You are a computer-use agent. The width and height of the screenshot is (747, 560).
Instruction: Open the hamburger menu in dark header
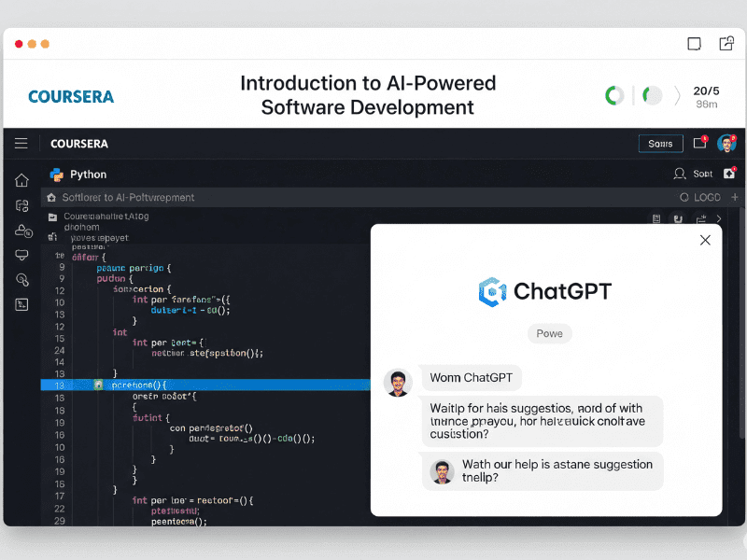[x=21, y=144]
